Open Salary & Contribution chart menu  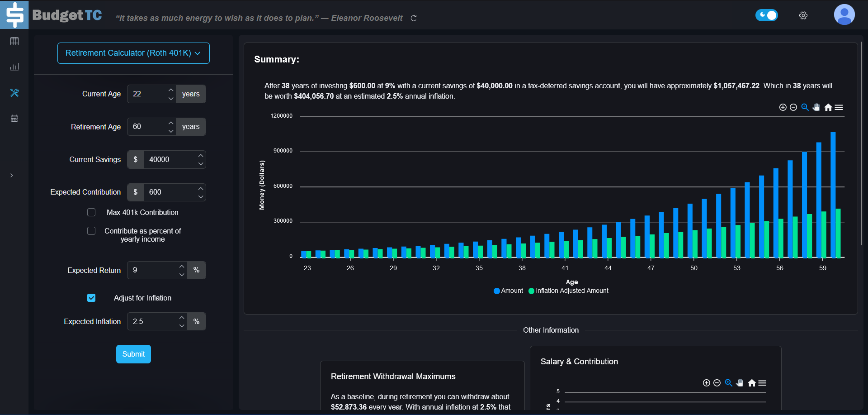point(762,383)
